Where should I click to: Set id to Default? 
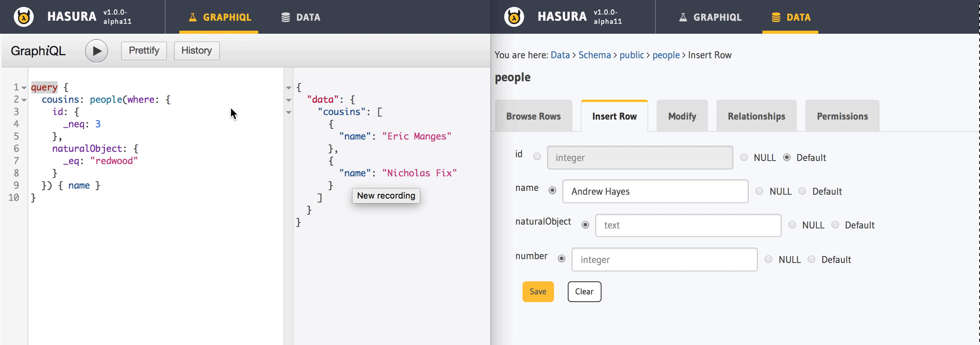787,157
